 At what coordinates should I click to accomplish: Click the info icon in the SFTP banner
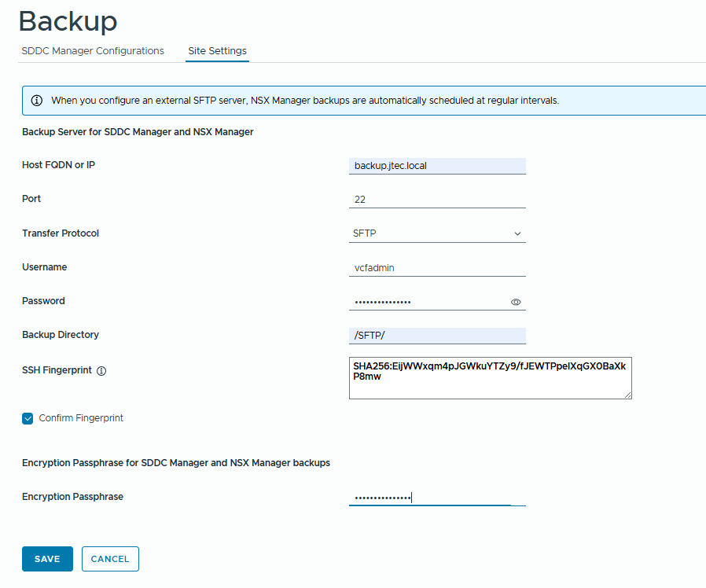coord(37,101)
